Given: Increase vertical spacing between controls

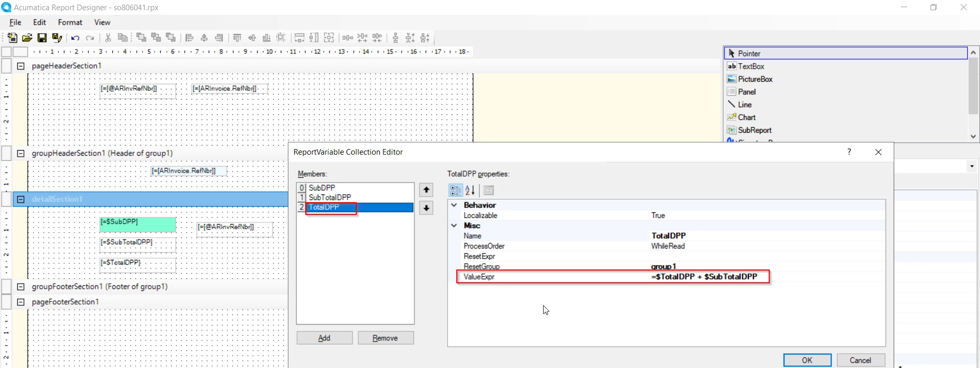Looking at the screenshot, I should [410, 38].
